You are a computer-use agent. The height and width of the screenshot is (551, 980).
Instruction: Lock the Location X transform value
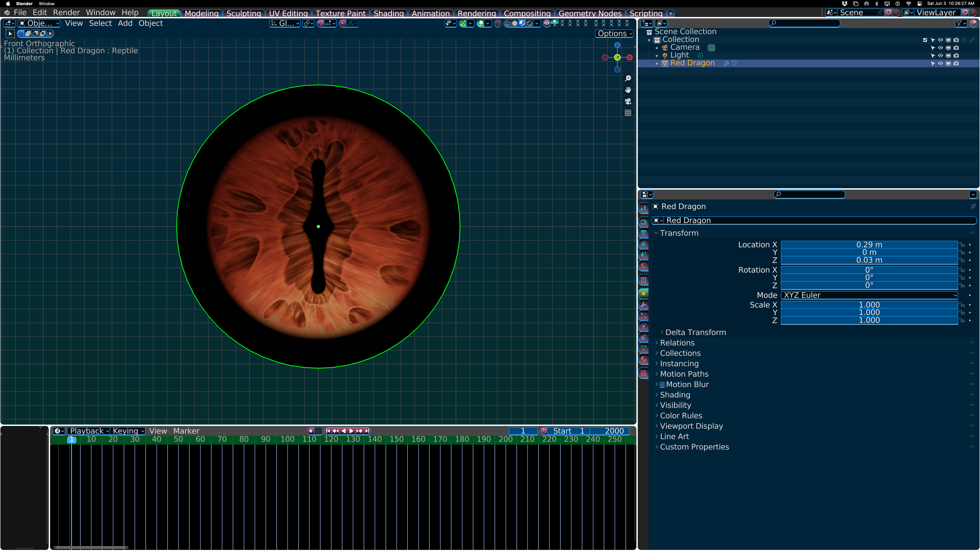click(x=962, y=245)
